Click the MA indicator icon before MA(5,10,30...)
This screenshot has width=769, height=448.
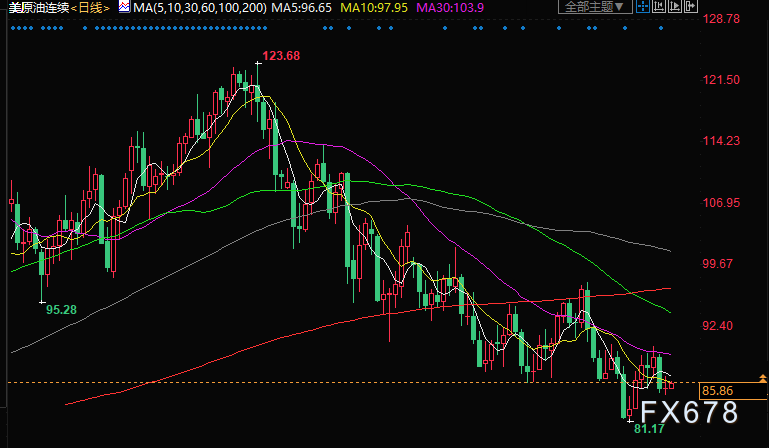(124, 7)
